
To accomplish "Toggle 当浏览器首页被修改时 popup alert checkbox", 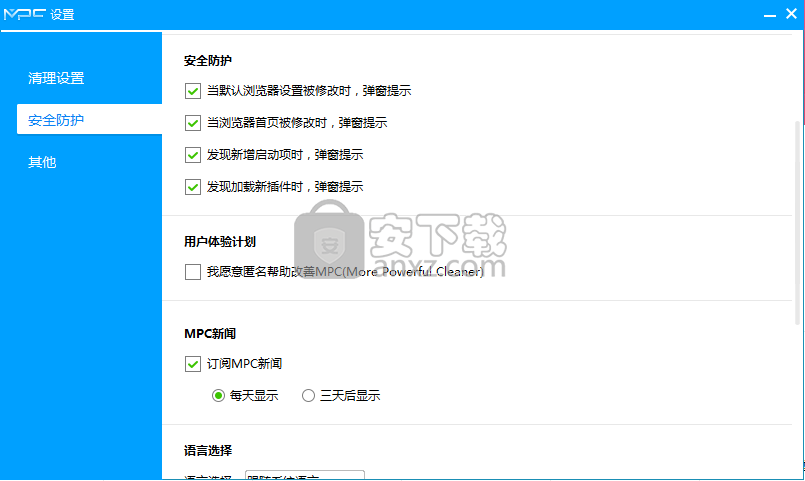I will point(193,123).
